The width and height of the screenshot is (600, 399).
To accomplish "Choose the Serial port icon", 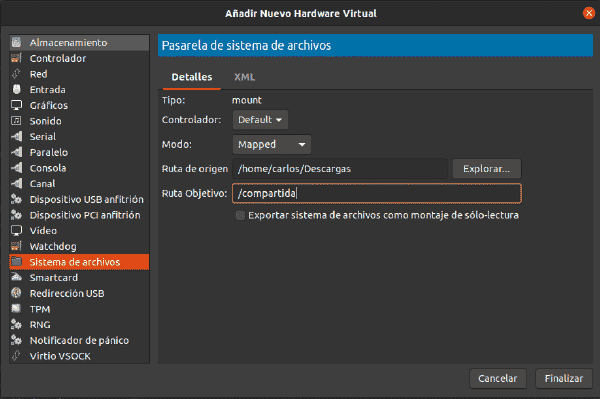I will (x=16, y=136).
